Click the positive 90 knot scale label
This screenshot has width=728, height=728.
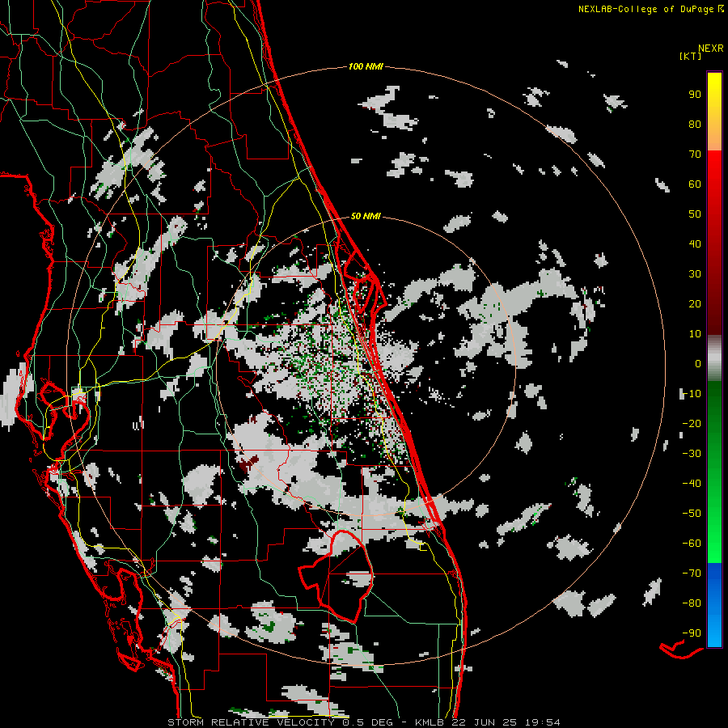(x=695, y=95)
